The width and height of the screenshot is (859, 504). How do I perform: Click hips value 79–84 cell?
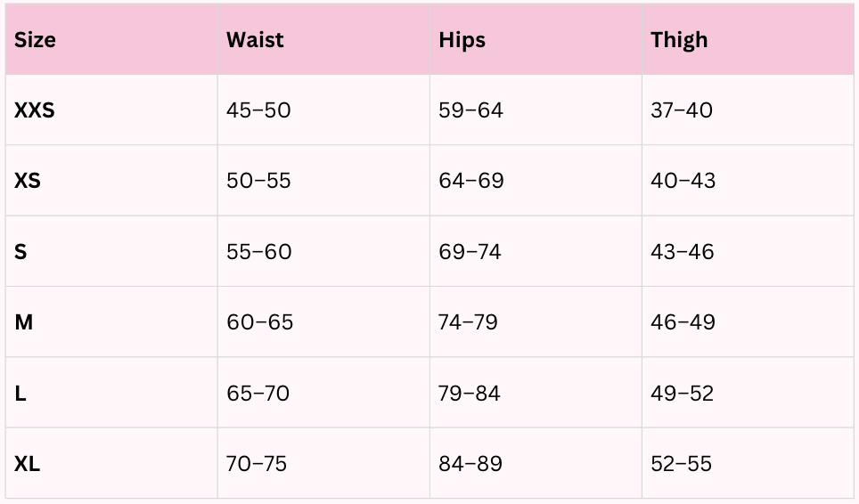click(469, 394)
